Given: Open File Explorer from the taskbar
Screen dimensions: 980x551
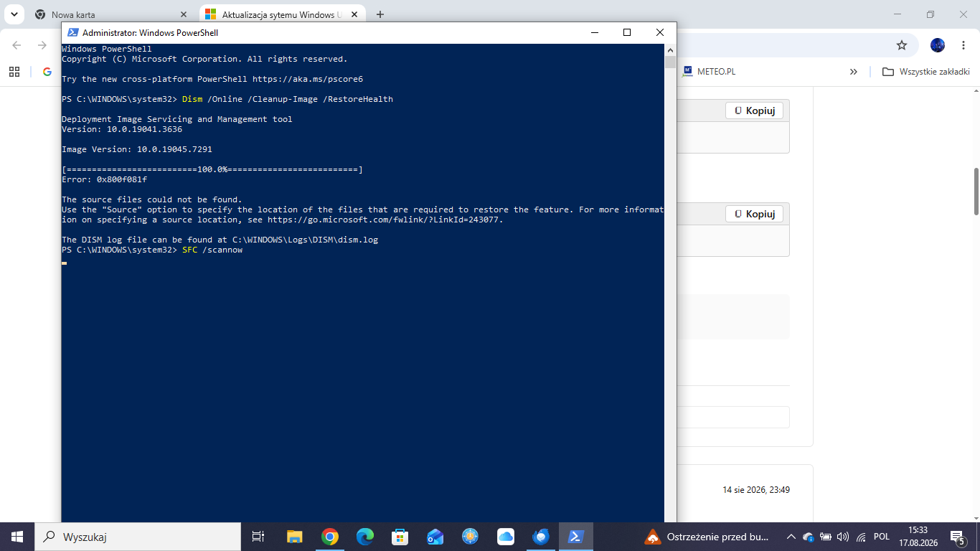Looking at the screenshot, I should click(294, 537).
